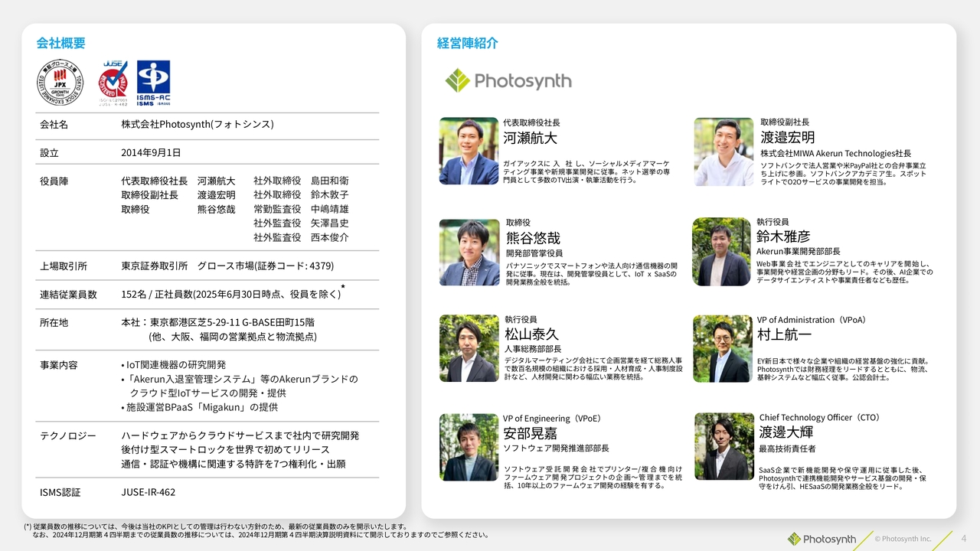980x551 pixels.
Task: Click the 上場取引所 row label
Action: click(x=64, y=266)
